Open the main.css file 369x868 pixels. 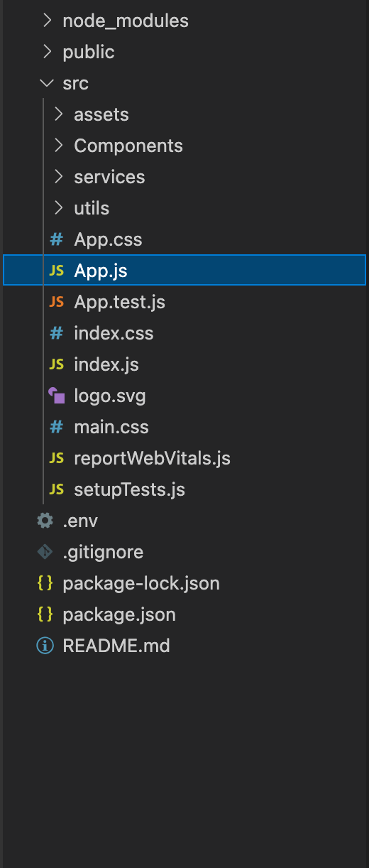pyautogui.click(x=111, y=427)
